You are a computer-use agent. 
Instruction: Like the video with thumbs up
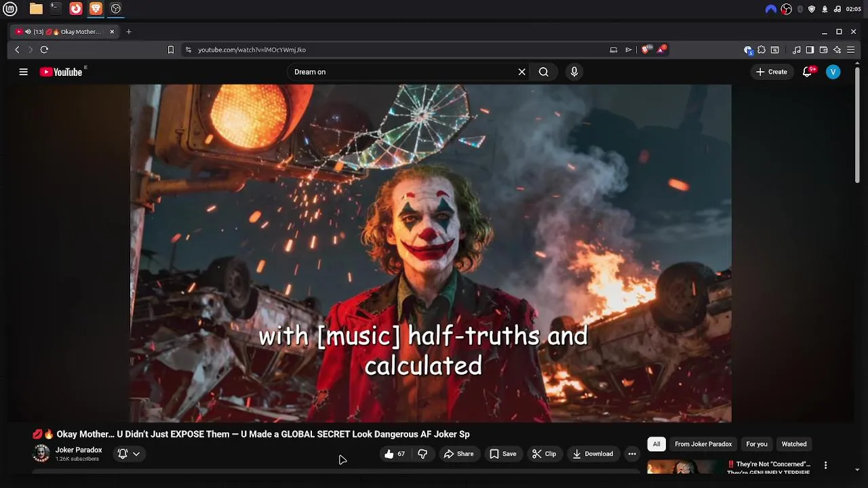(395, 454)
